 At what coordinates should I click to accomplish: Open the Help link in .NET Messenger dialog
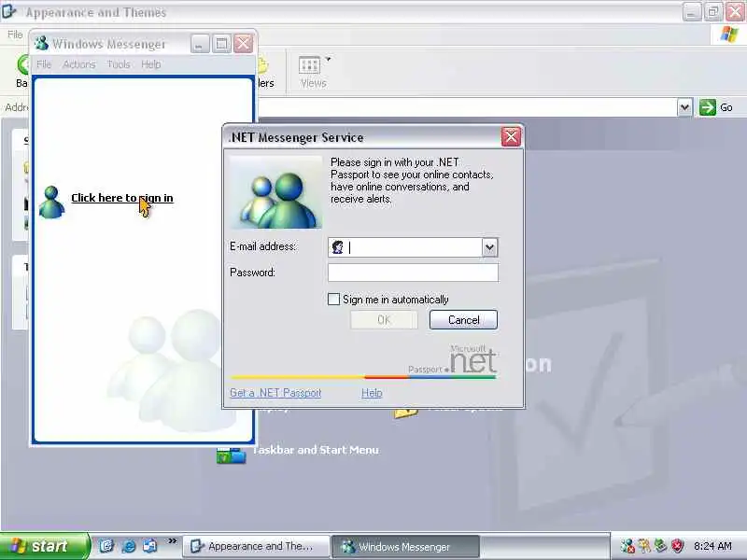click(x=372, y=393)
